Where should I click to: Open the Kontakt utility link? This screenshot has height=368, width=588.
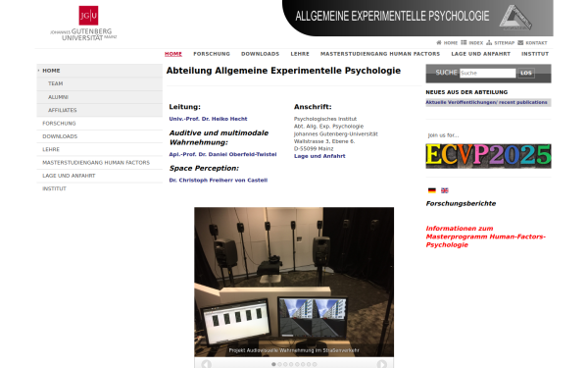pyautogui.click(x=532, y=43)
